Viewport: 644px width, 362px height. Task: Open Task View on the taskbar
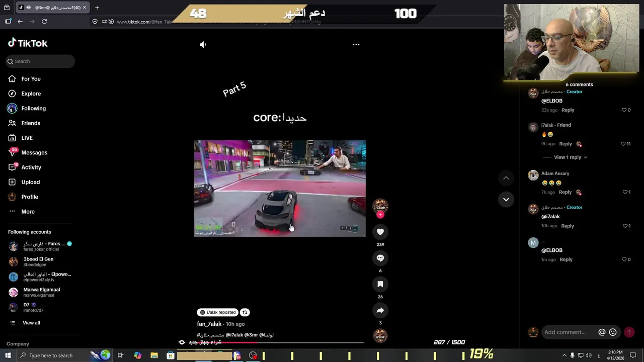tap(121, 355)
